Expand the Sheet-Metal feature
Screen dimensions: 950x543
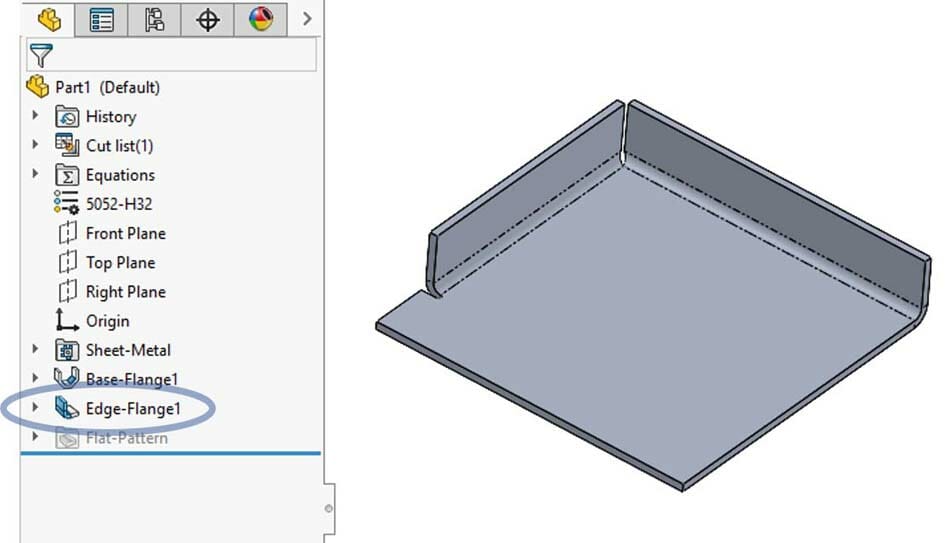pos(35,348)
